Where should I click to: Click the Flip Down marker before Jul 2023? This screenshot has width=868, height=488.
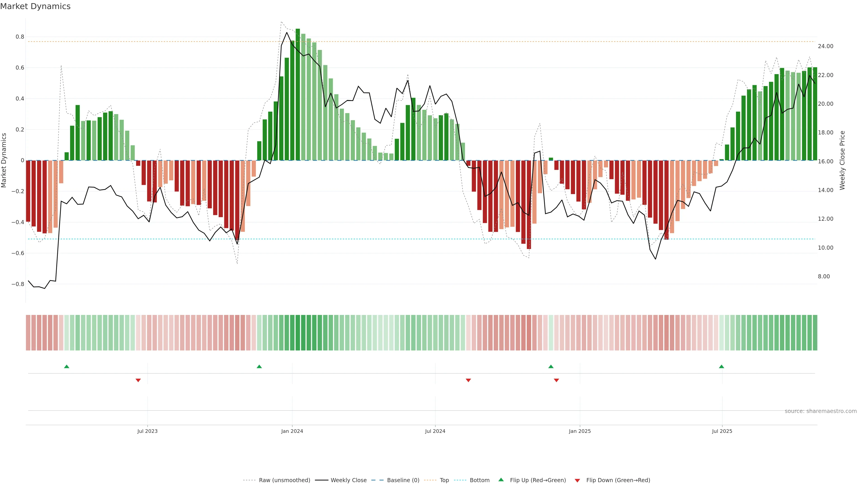tap(138, 380)
